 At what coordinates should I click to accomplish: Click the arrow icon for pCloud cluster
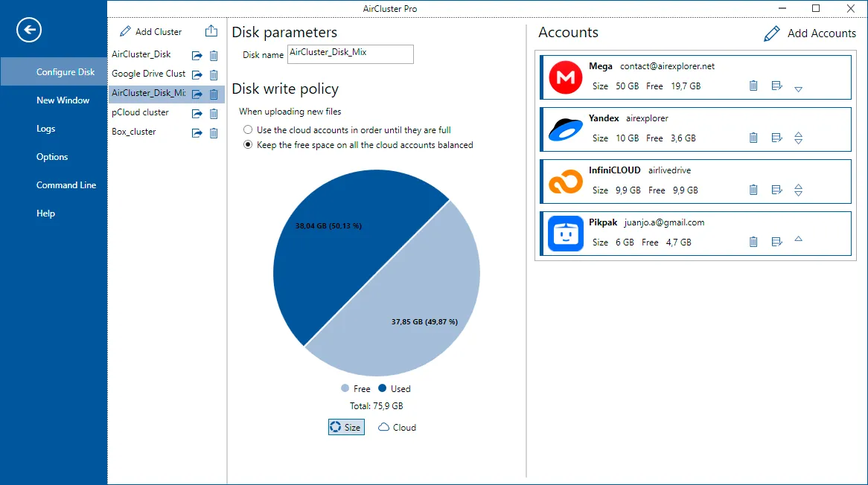[197, 114]
